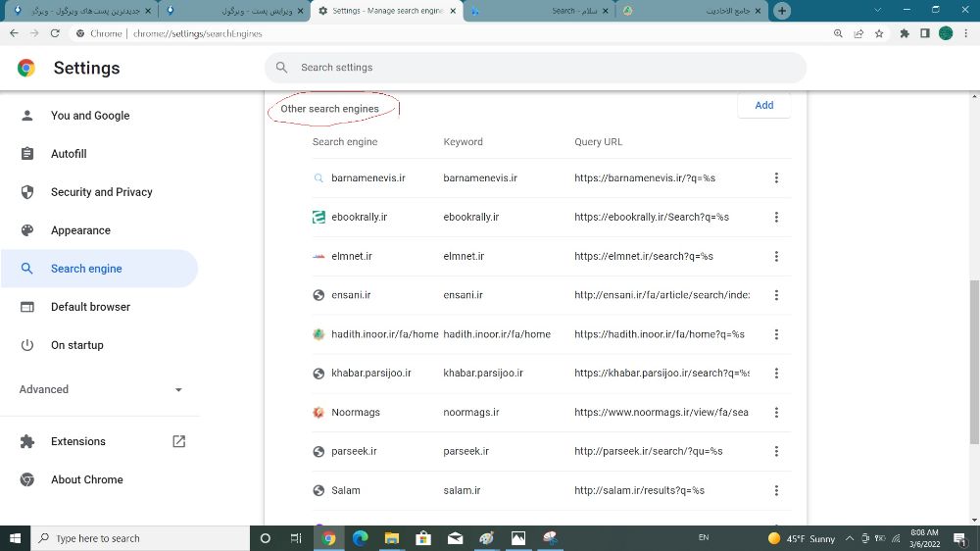980x551 pixels.
Task: Open Extensions page link
Action: click(99, 441)
